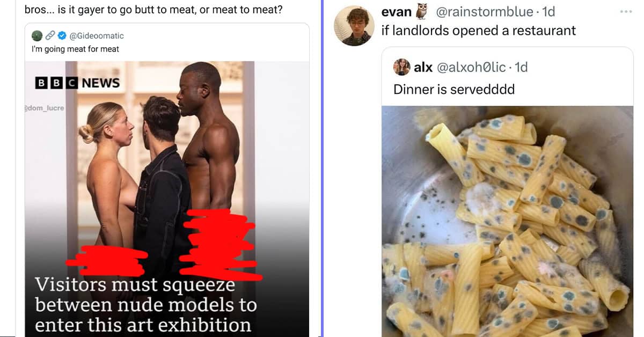Open the @Gideoomatic profile handle

point(97,36)
